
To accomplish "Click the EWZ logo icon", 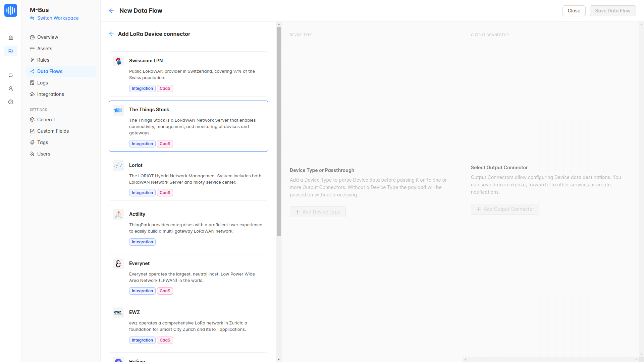I will tap(118, 312).
